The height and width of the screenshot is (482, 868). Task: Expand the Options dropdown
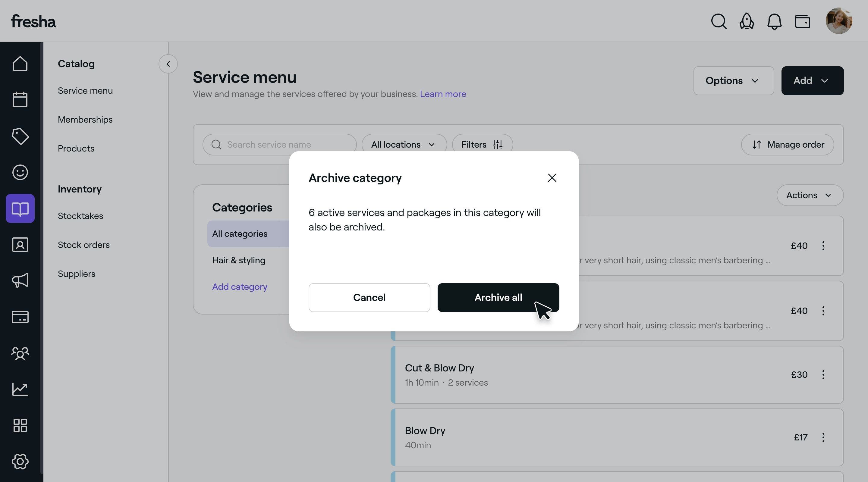[734, 80]
